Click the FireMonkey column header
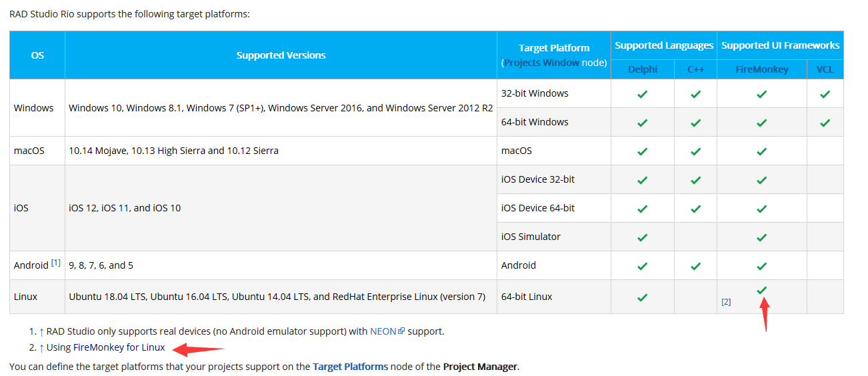The height and width of the screenshot is (376, 868). (x=761, y=69)
